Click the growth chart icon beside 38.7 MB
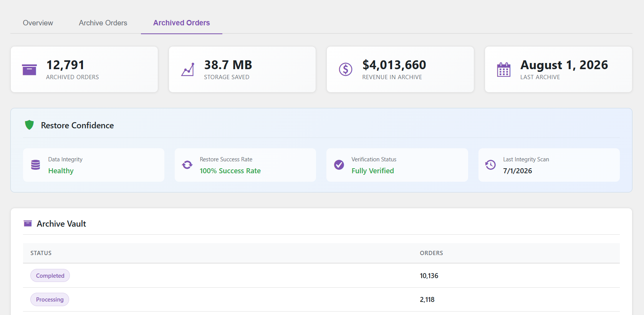The width and height of the screenshot is (644, 315). click(187, 70)
